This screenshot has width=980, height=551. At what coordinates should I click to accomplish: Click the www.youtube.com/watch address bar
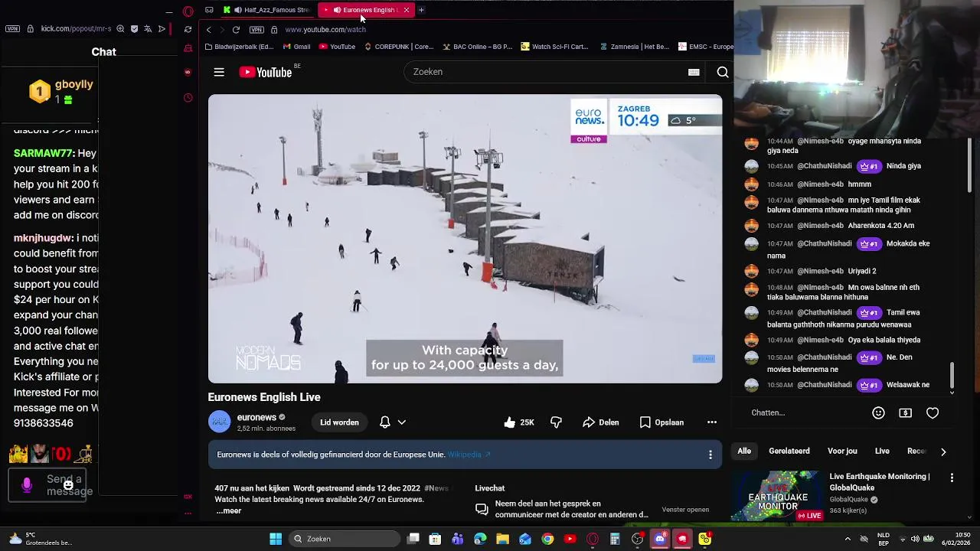[325, 30]
